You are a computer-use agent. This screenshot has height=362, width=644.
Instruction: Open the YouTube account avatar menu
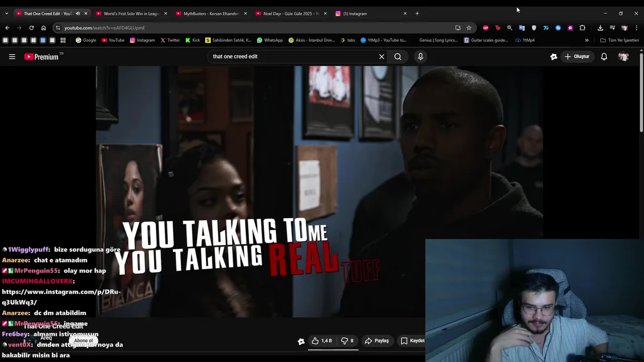[623, 57]
